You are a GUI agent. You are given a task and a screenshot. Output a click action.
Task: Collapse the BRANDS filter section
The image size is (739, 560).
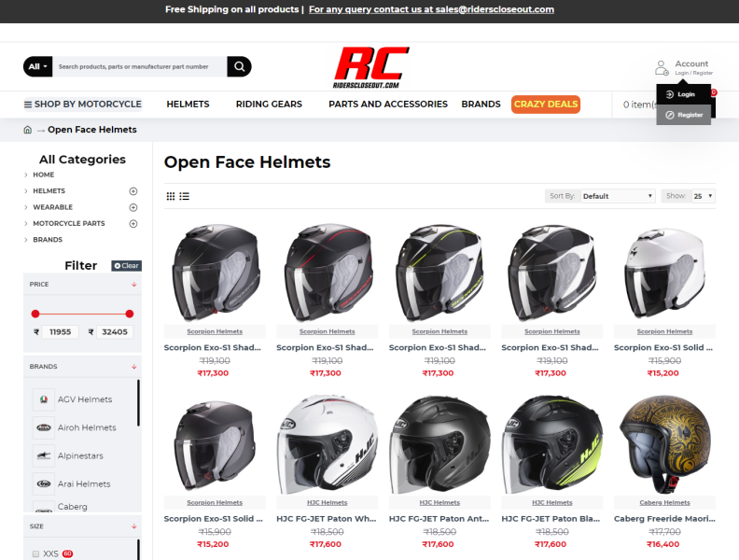pos(133,366)
